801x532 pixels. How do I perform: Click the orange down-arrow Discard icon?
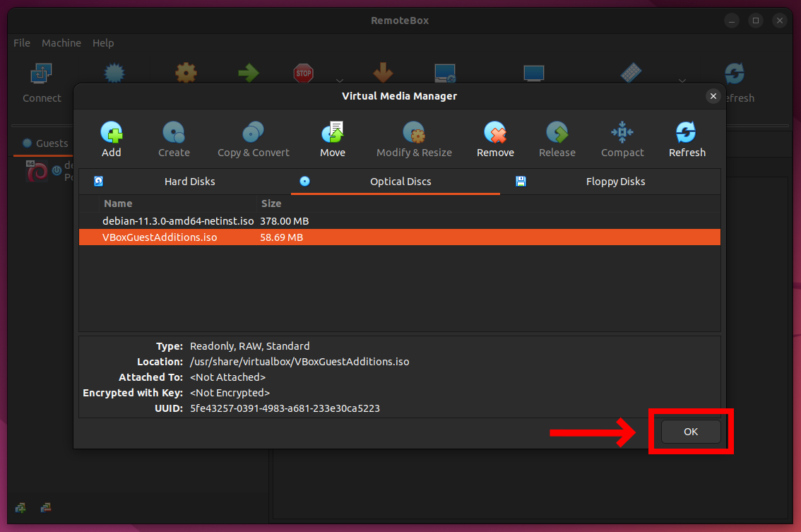point(383,73)
